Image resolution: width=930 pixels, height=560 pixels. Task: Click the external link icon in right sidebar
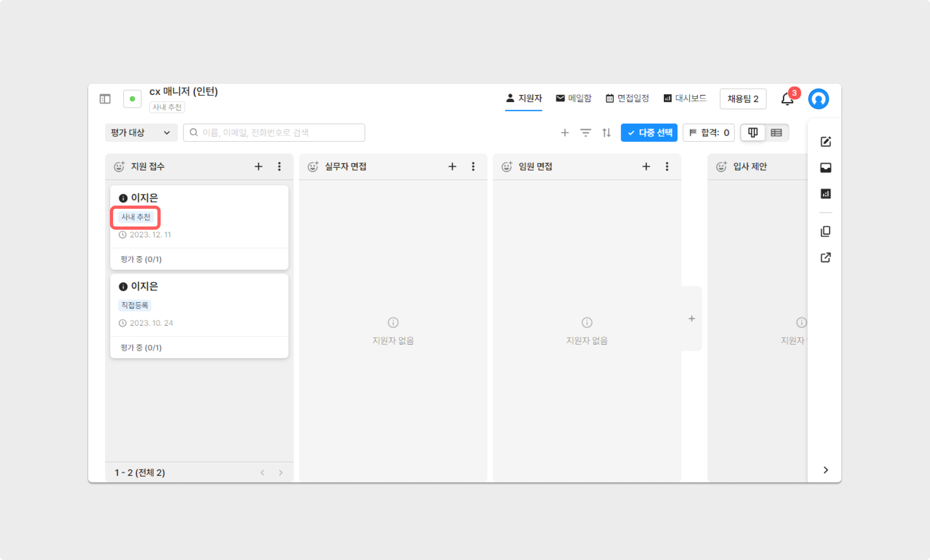click(x=826, y=257)
